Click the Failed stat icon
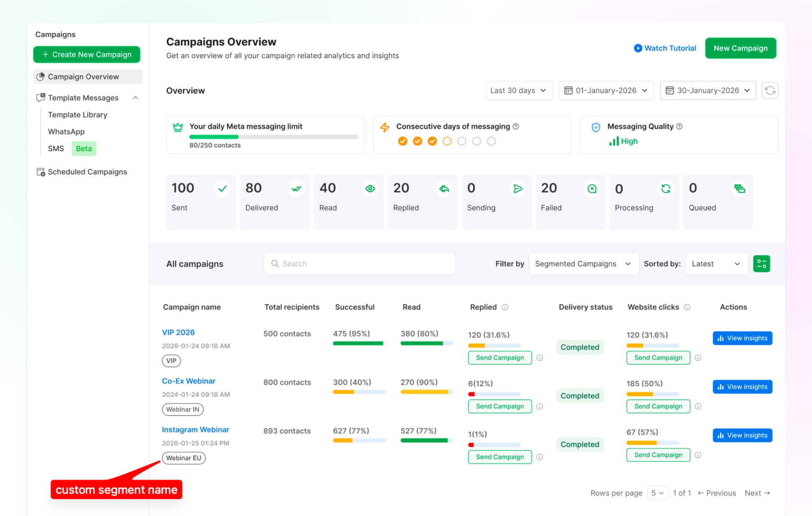 (592, 189)
